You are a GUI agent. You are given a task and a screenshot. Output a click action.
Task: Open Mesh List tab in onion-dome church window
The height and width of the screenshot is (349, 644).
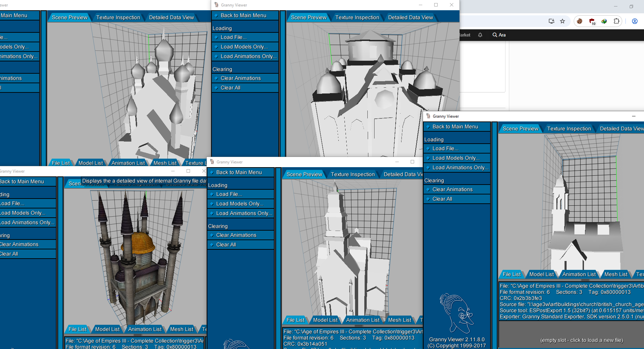tap(165, 163)
